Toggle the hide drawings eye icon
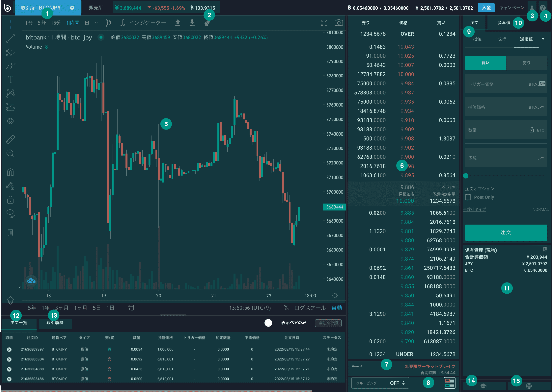Viewport: 552px width, 392px height. pyautogui.click(x=10, y=213)
